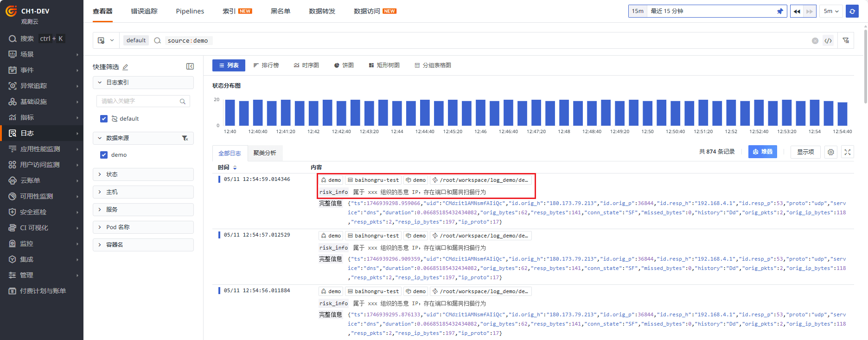The height and width of the screenshot is (340, 868).
Task: Click the pin time range icon
Action: pos(780,11)
